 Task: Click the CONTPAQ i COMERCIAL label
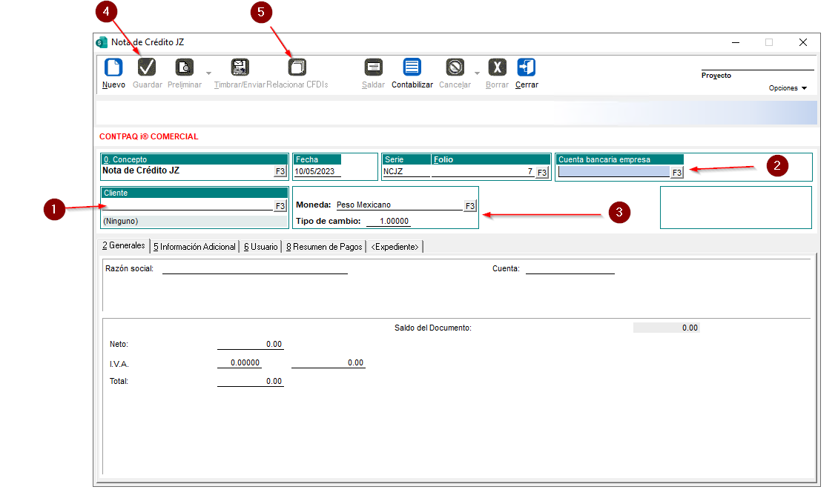tap(148, 136)
